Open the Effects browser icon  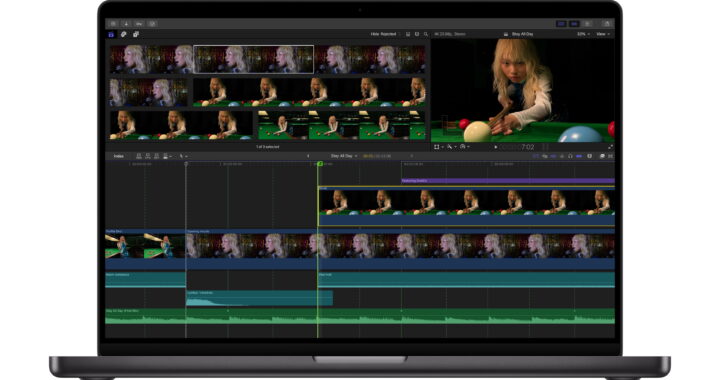[602, 156]
